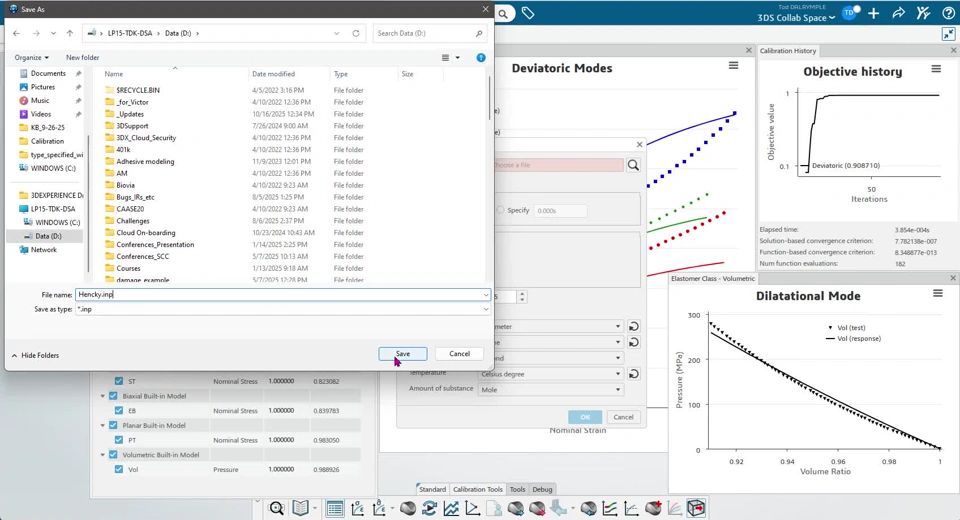Click the cube with red arrow export icon

click(696, 508)
